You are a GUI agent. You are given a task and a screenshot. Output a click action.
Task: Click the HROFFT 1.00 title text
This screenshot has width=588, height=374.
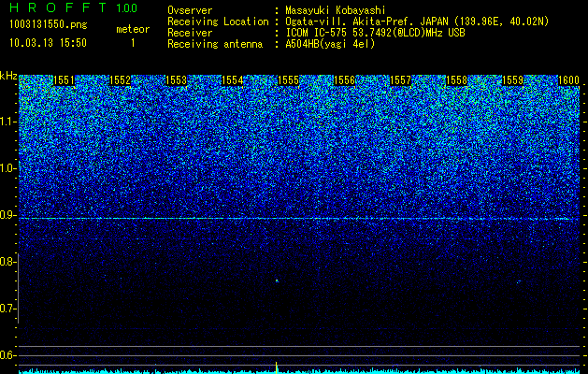click(x=74, y=7)
